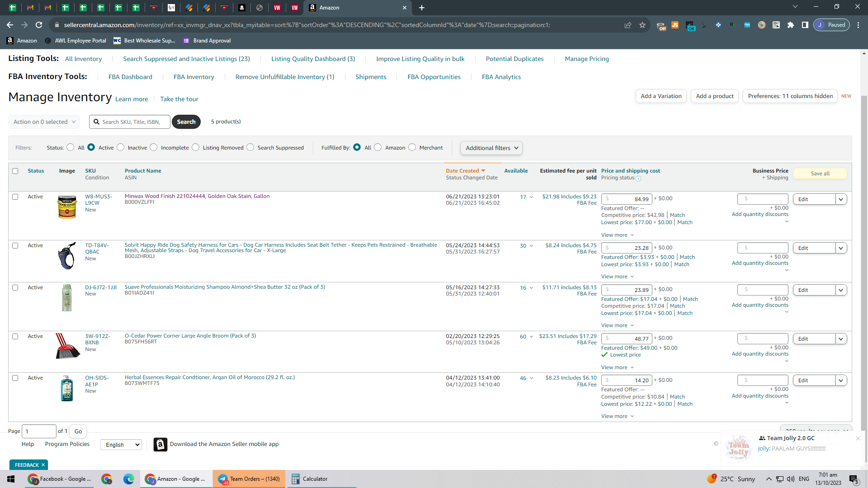The height and width of the screenshot is (488, 868).
Task: Open a new browser tab
Action: (x=422, y=8)
